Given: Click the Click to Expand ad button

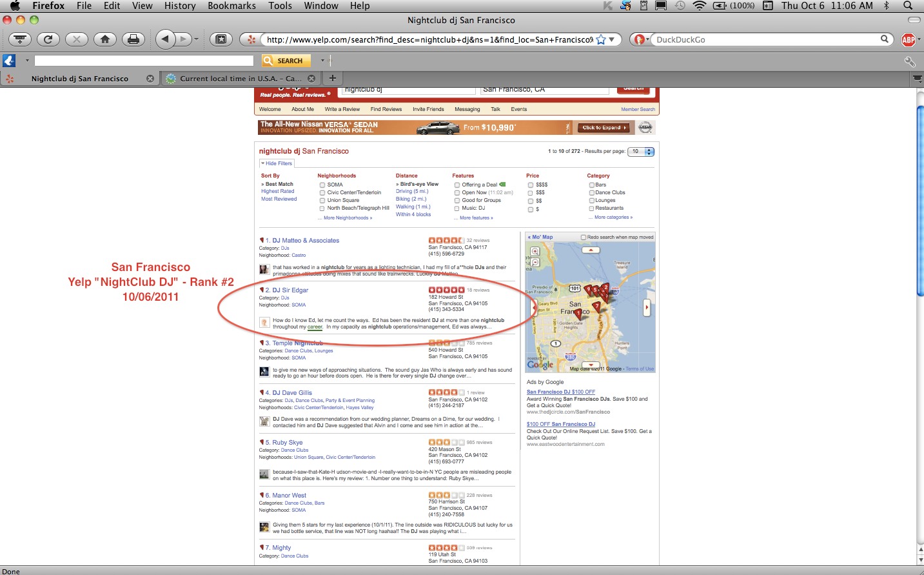Looking at the screenshot, I should pos(604,128).
